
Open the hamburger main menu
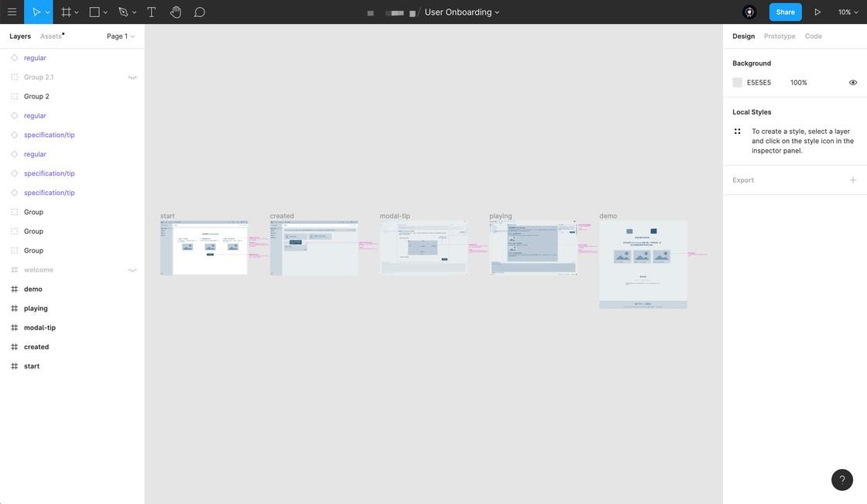pyautogui.click(x=12, y=12)
